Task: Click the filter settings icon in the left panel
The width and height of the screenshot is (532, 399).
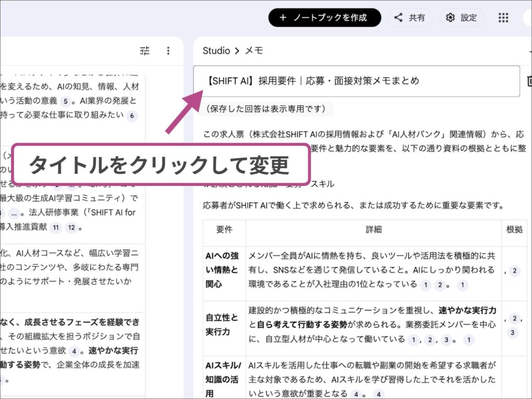Action: pyautogui.click(x=144, y=50)
